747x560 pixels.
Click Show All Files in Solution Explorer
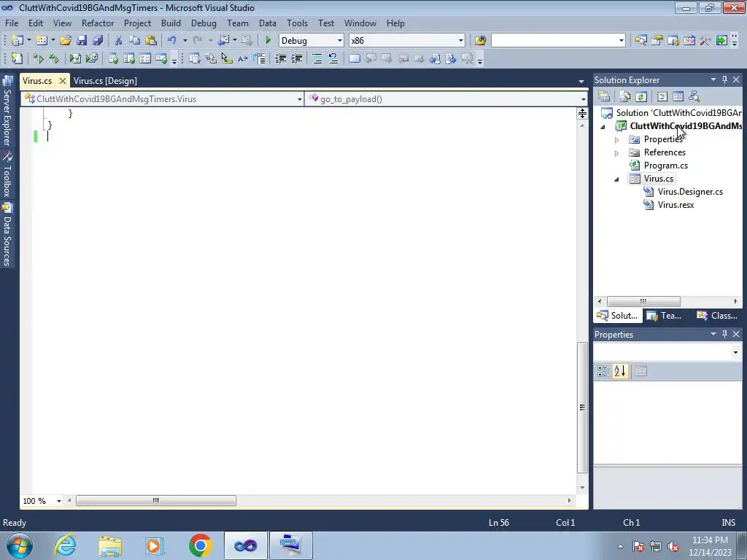(625, 97)
